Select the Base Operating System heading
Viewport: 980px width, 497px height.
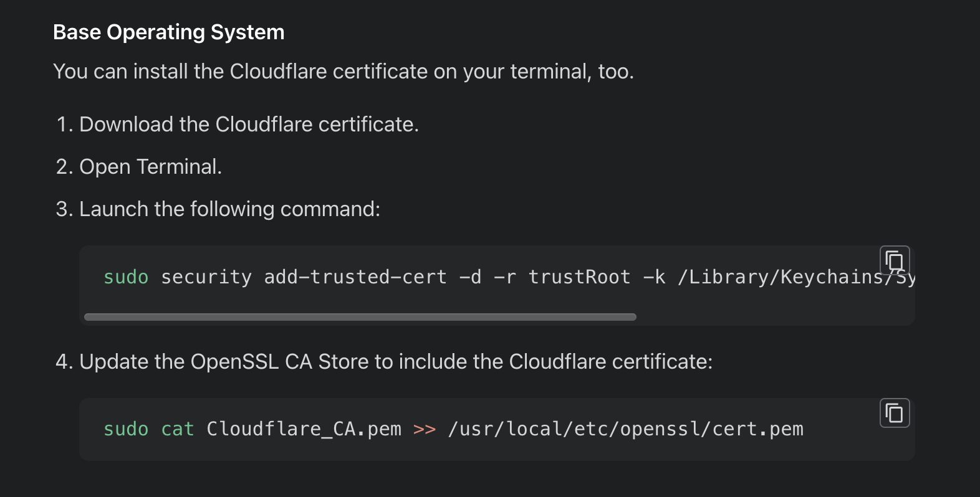pyautogui.click(x=169, y=32)
